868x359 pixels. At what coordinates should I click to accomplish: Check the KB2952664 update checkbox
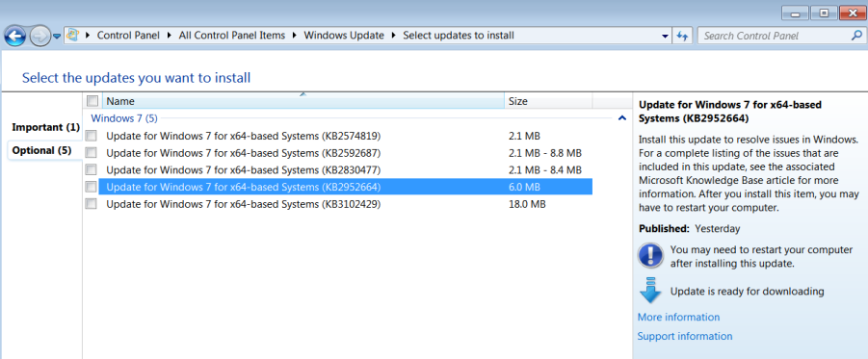[92, 187]
